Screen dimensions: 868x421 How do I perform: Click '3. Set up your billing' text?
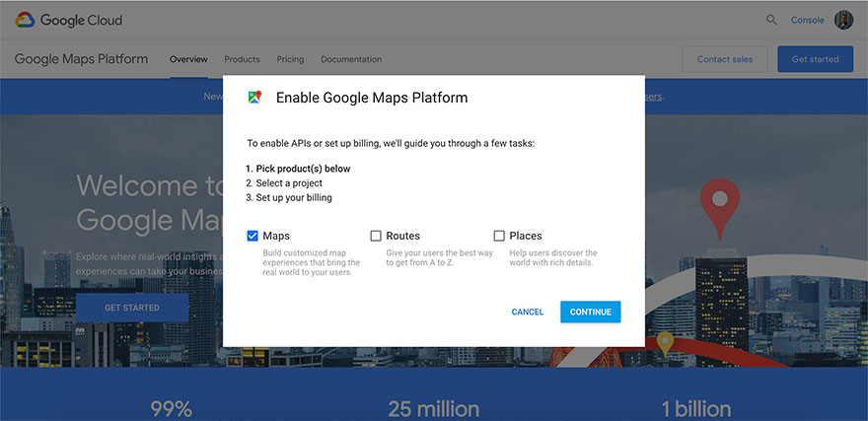point(289,197)
